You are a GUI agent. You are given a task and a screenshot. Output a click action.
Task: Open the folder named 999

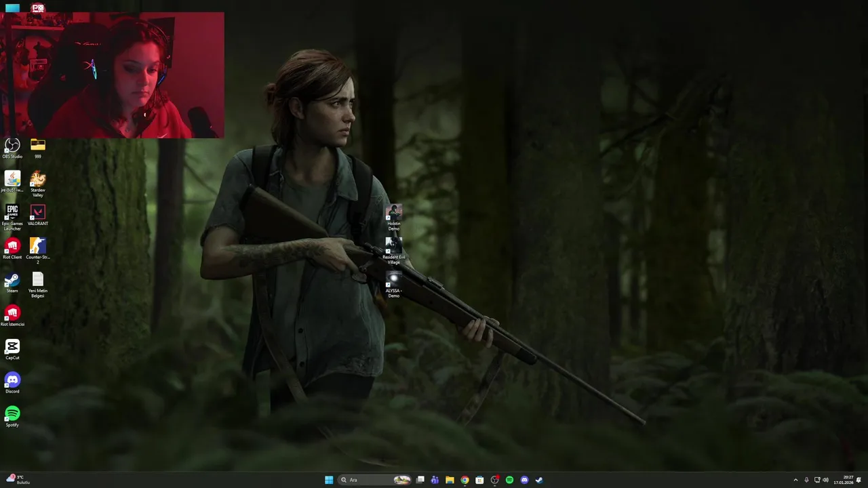pos(38,148)
